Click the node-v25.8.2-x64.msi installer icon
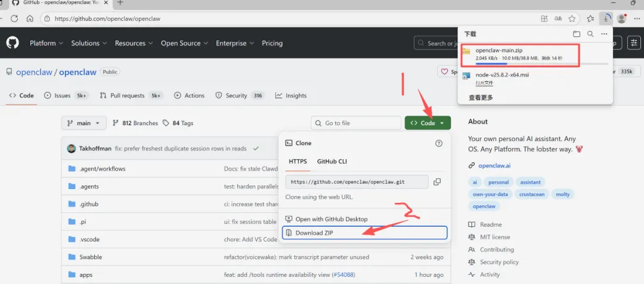The width and height of the screenshot is (644, 284). click(466, 76)
